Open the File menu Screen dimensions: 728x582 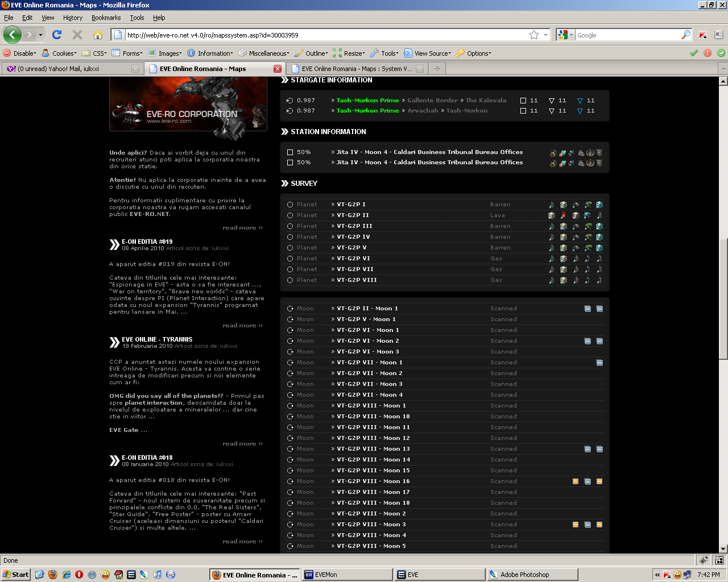point(9,18)
